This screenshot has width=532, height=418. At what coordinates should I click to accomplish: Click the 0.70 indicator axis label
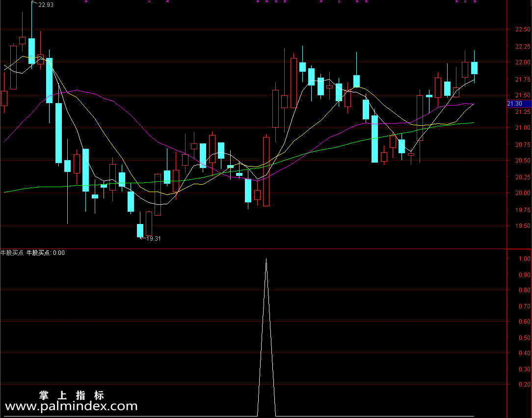pyautogui.click(x=525, y=307)
